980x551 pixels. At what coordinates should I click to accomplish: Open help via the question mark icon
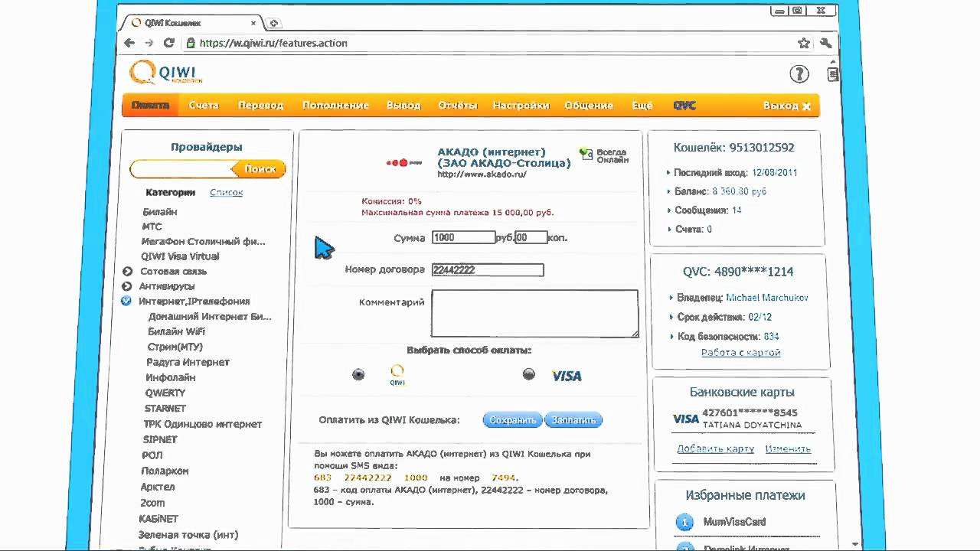(x=799, y=73)
